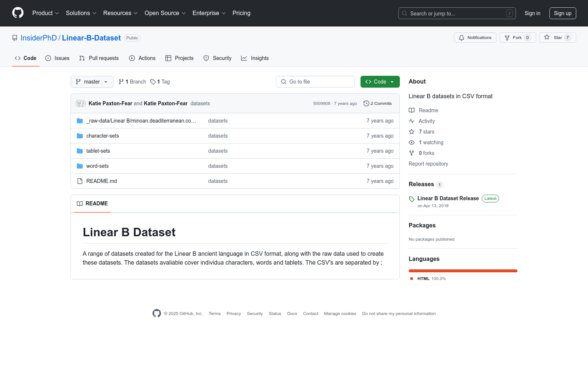This screenshot has width=588, height=368.
Task: Open the Issues tab
Action: tap(57, 58)
